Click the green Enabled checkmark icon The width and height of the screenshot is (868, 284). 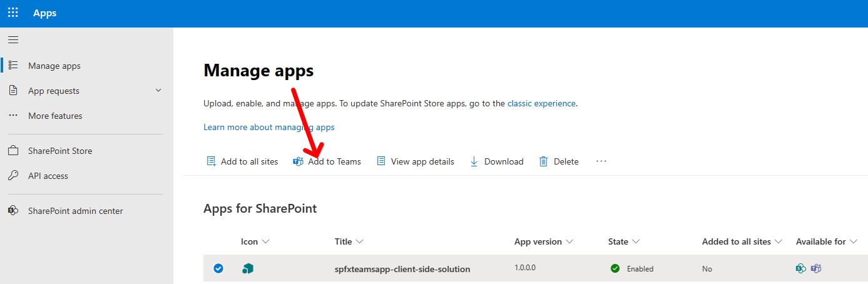point(615,268)
